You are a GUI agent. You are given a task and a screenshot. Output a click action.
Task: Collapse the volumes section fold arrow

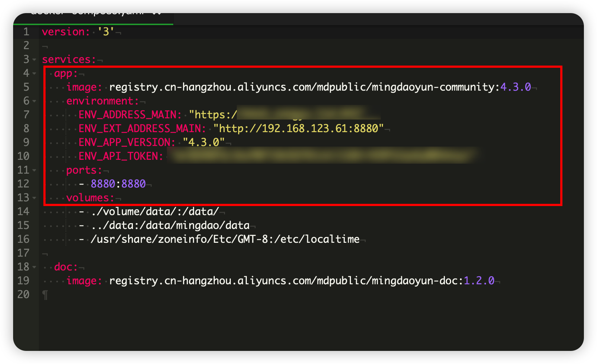point(34,198)
